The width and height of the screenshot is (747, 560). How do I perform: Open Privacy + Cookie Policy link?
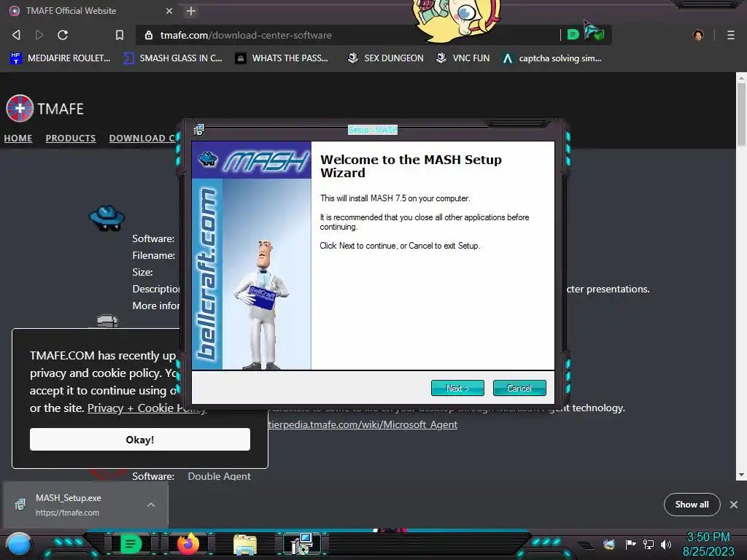pos(147,408)
